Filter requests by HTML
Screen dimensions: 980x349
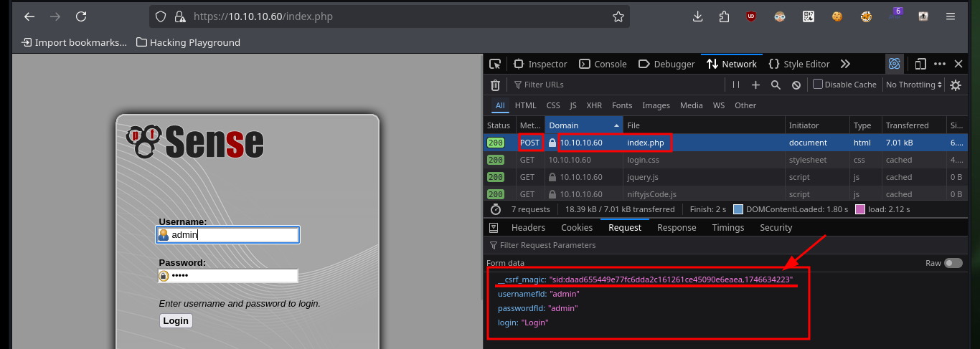pos(525,105)
